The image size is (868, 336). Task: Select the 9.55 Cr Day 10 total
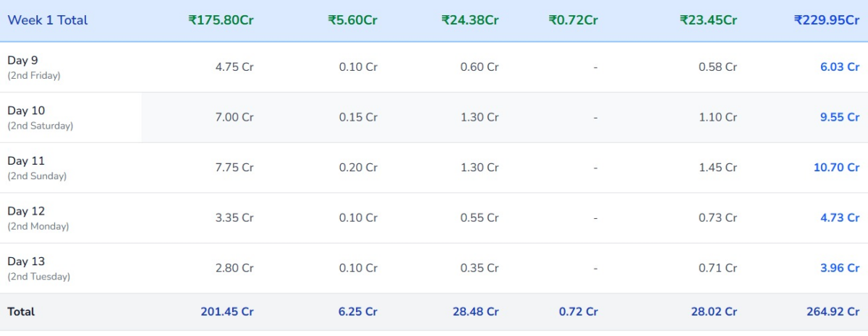coord(840,117)
